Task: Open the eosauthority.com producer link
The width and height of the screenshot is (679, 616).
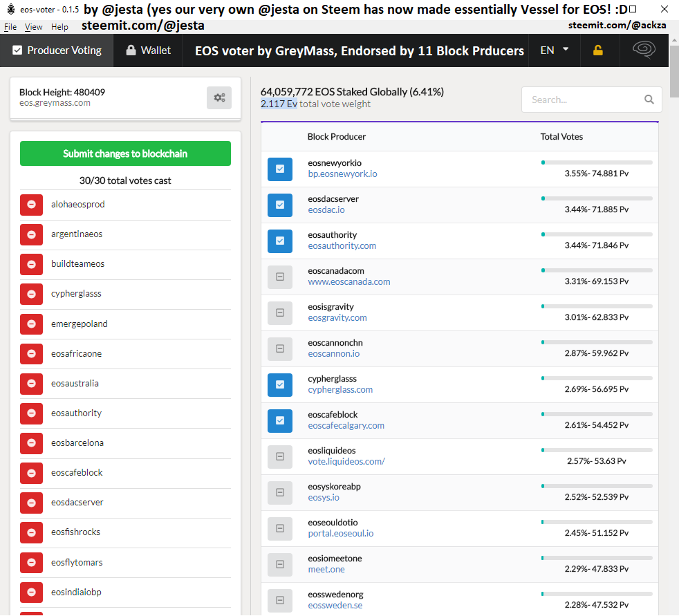Action: pyautogui.click(x=342, y=246)
